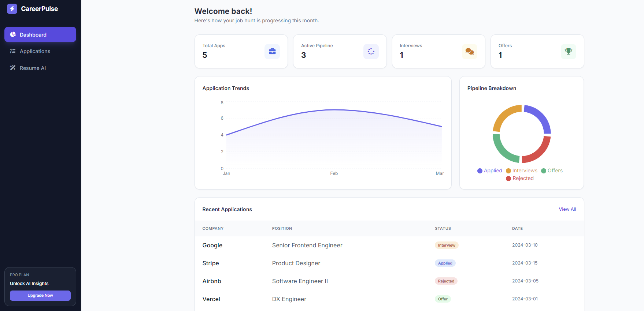Toggle the Rejected legend item in chart

click(520, 178)
